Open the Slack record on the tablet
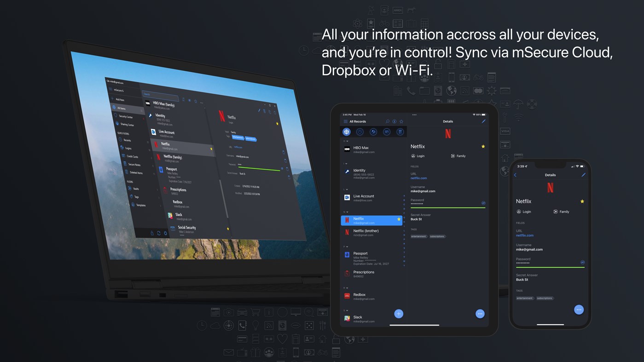This screenshot has height=362, width=644. coord(372,319)
